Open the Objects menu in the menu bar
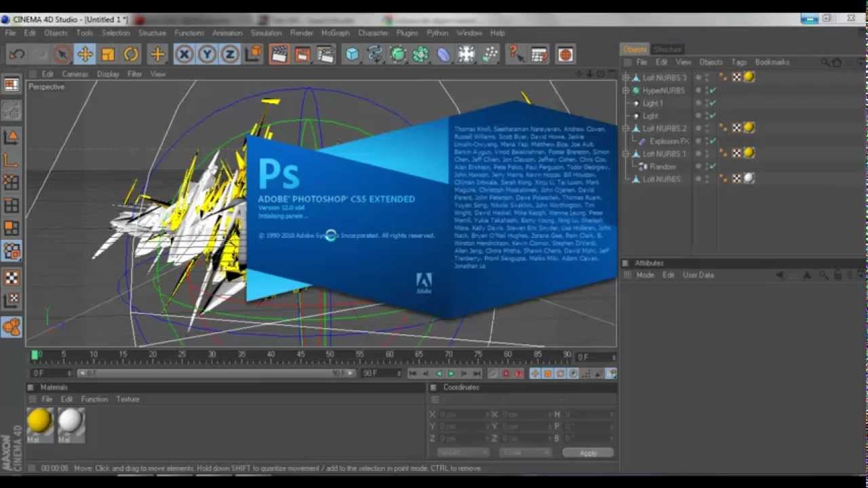Image resolution: width=868 pixels, height=488 pixels. [56, 33]
